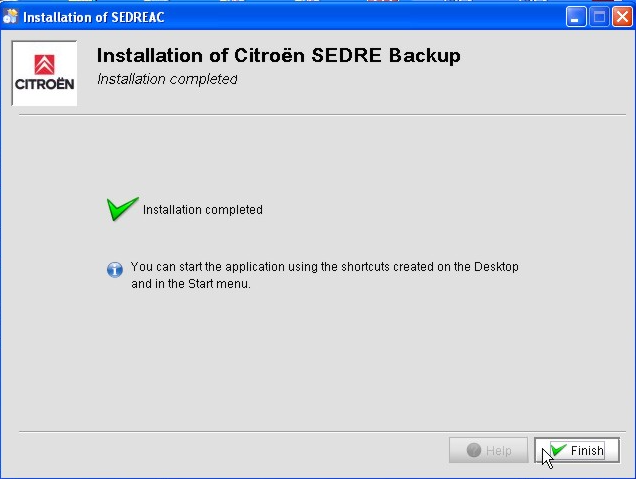Click the green check icon on Finish
Image resolution: width=636 pixels, height=479 pixels.
coord(558,450)
